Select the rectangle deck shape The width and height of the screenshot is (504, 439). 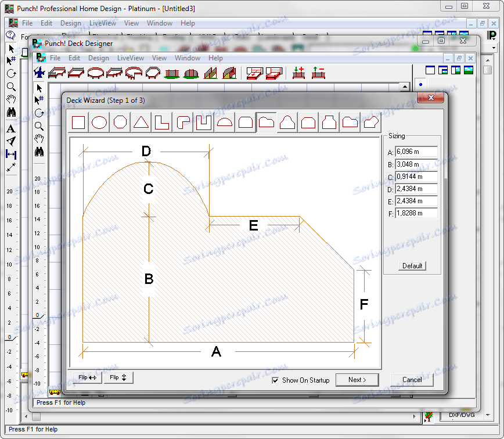coord(78,123)
